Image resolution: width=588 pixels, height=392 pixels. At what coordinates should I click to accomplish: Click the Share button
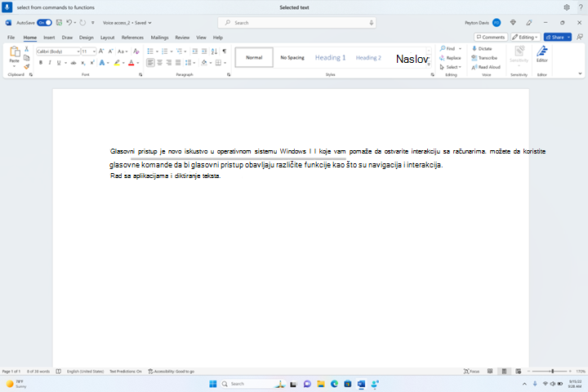coord(558,37)
